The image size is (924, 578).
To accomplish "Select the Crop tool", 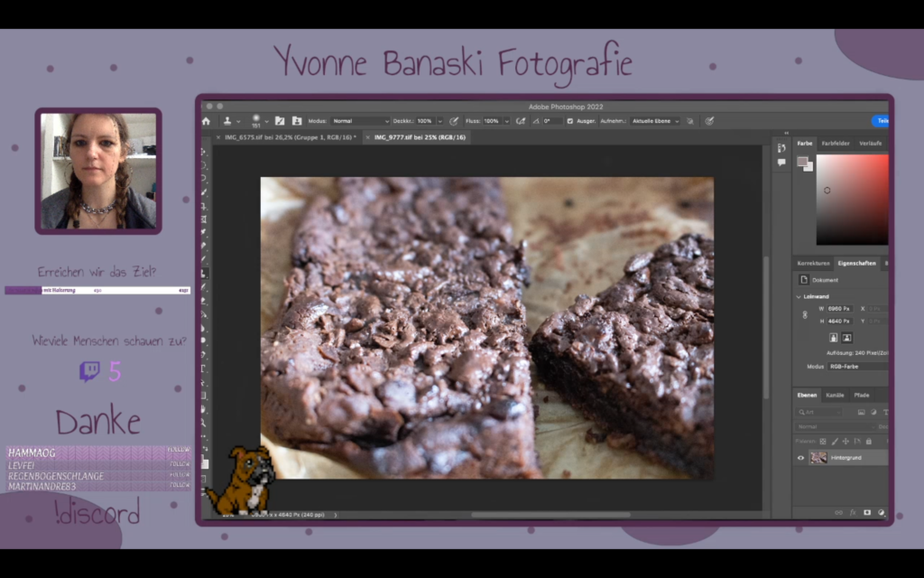I will tap(204, 207).
